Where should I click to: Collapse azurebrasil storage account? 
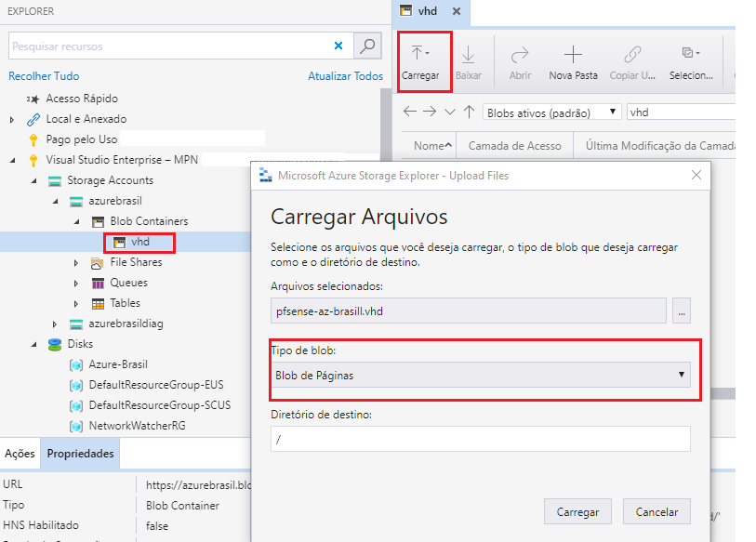coord(55,201)
